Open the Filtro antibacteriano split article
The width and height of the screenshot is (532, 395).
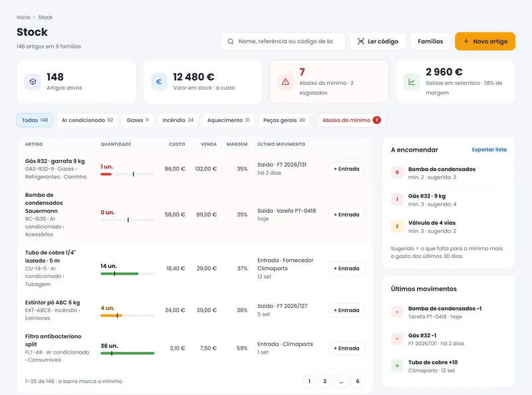pyautogui.click(x=53, y=340)
